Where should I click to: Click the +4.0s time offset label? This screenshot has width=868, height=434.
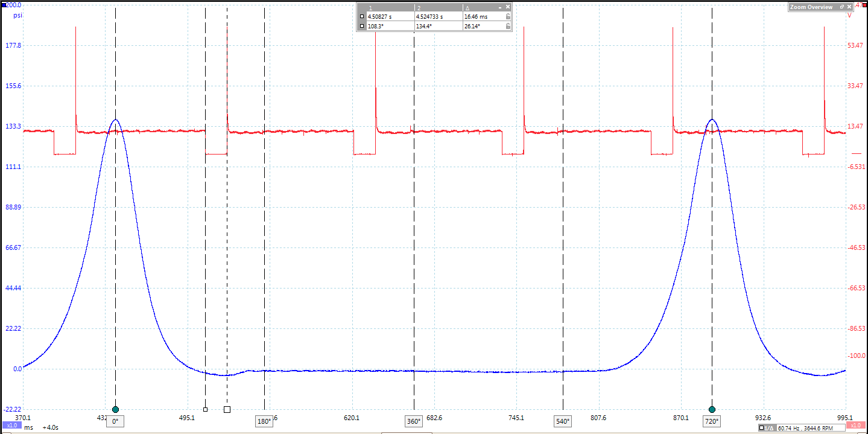coord(50,427)
